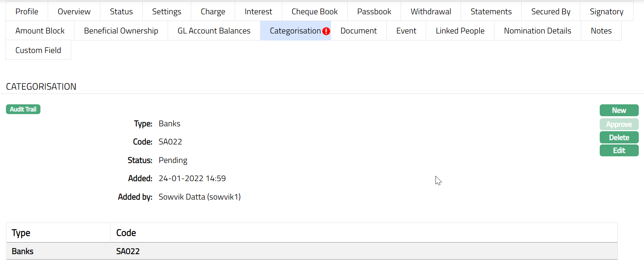Open the Nomination Details tab
The height and width of the screenshot is (261, 644).
tap(537, 31)
